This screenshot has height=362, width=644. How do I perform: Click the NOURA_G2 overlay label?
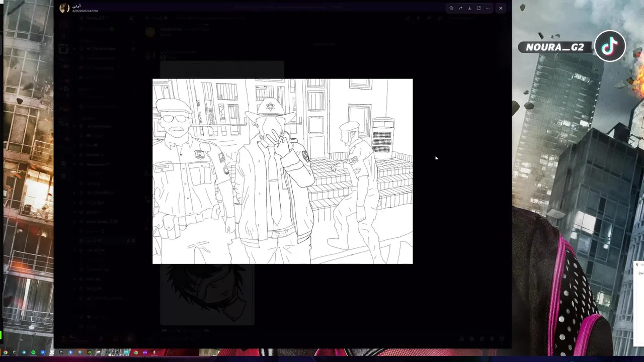555,47
